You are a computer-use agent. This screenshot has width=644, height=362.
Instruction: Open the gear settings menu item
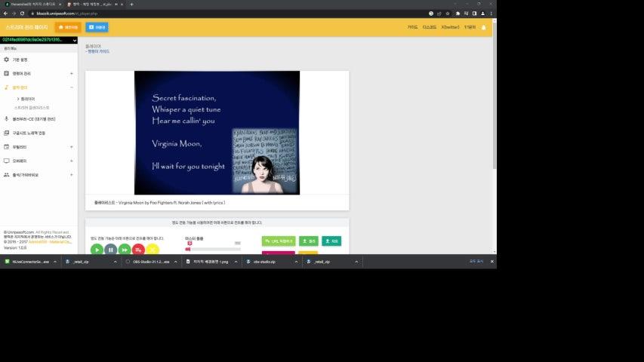[x=39, y=60]
